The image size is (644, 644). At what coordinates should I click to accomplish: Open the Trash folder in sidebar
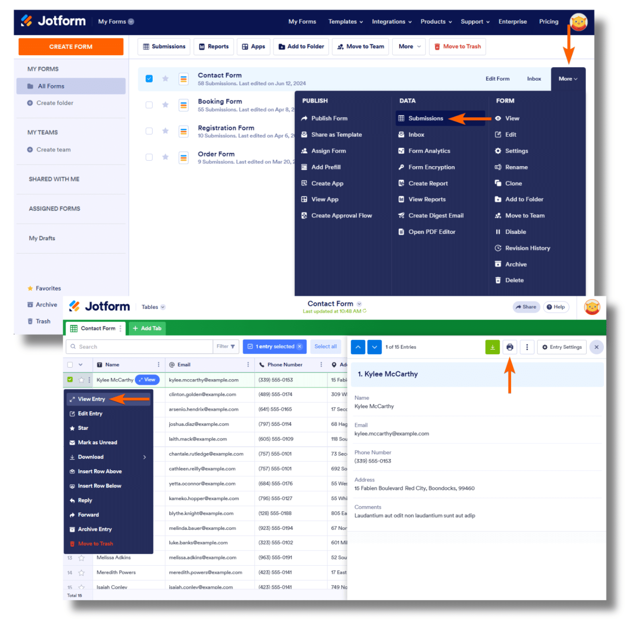[x=39, y=321]
